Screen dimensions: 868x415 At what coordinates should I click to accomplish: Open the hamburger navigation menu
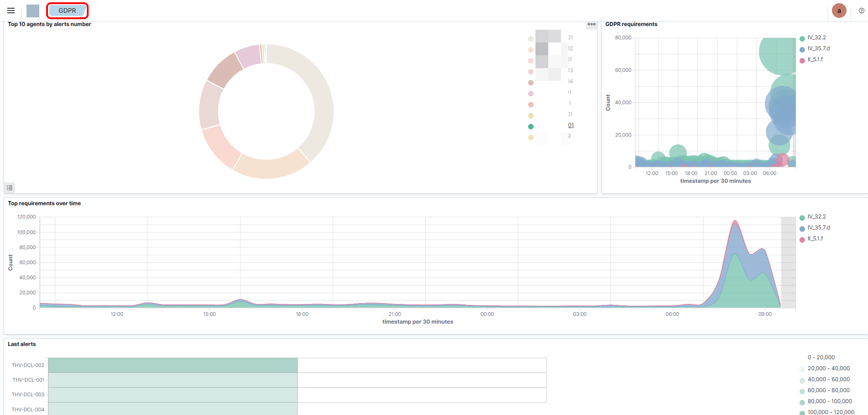pos(11,11)
